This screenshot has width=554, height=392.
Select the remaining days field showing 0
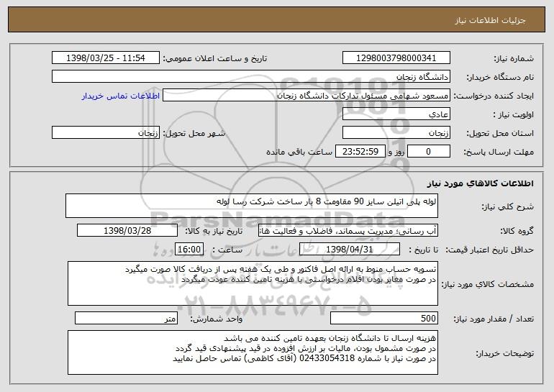429,152
